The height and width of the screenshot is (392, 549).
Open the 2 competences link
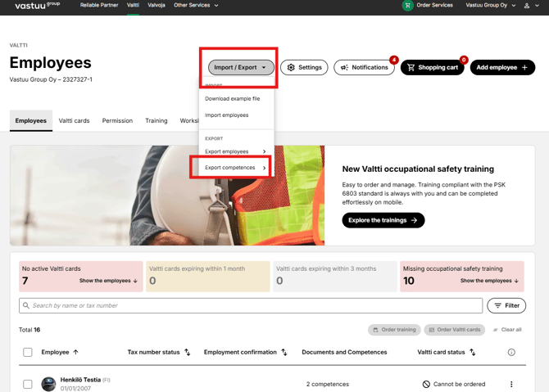click(x=328, y=384)
